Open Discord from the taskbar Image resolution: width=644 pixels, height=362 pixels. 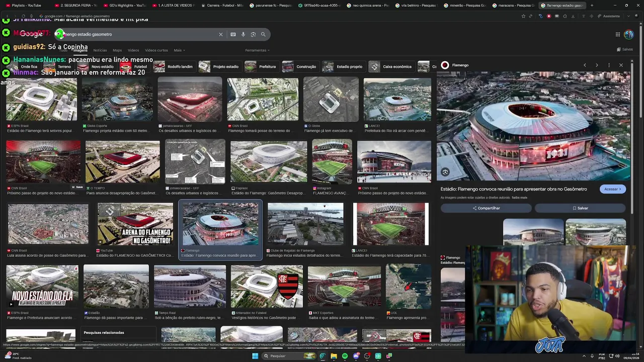point(356,356)
